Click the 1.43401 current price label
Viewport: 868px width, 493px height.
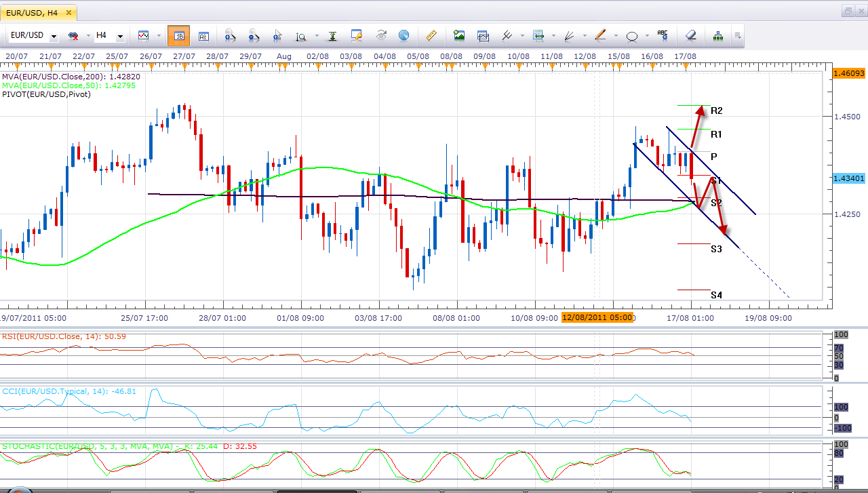[x=849, y=178]
